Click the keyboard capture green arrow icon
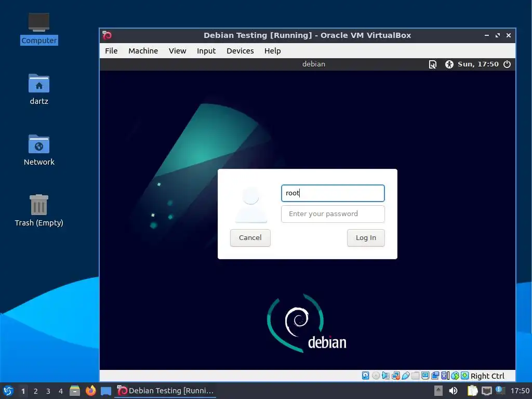 coord(464,376)
